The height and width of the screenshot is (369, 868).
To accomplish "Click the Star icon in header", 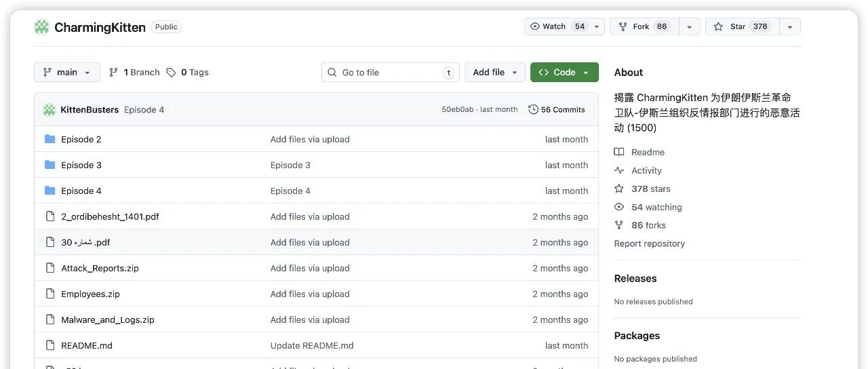I will click(x=718, y=26).
